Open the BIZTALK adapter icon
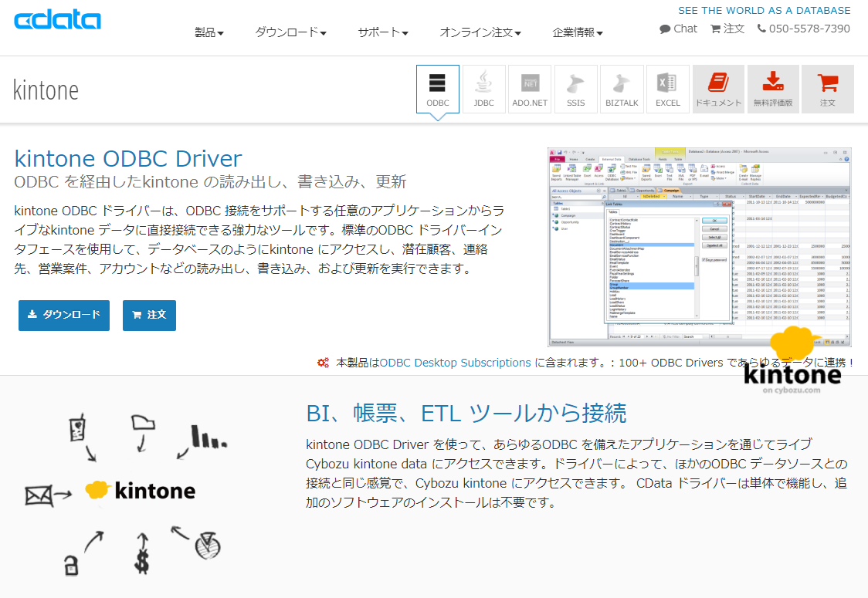868x598 pixels. click(622, 88)
